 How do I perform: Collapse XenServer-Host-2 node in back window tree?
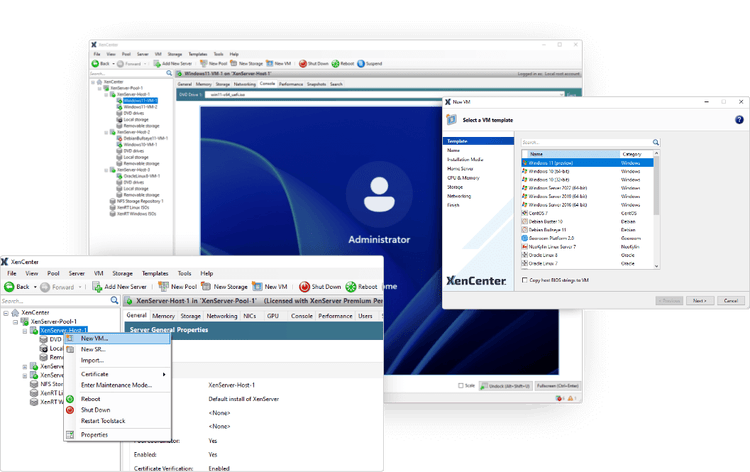click(106, 132)
